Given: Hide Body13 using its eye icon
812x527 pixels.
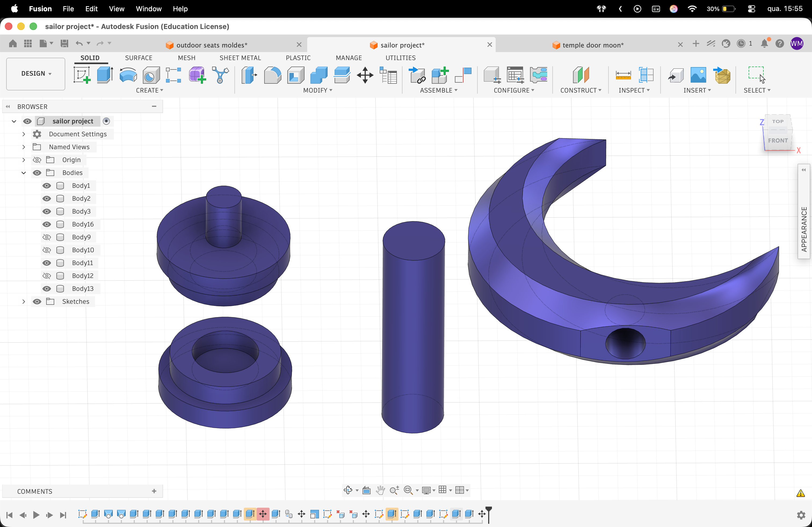Looking at the screenshot, I should coord(47,288).
